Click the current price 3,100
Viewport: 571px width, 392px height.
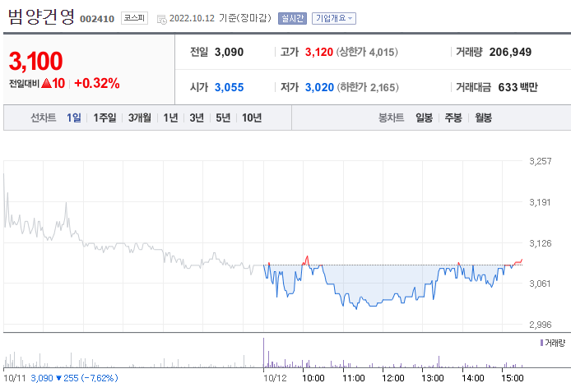point(35,61)
